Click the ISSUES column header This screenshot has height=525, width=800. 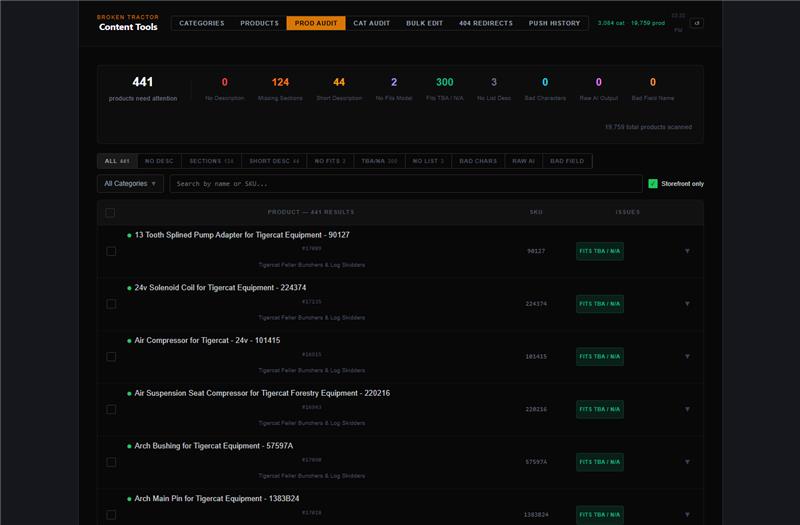coord(627,212)
